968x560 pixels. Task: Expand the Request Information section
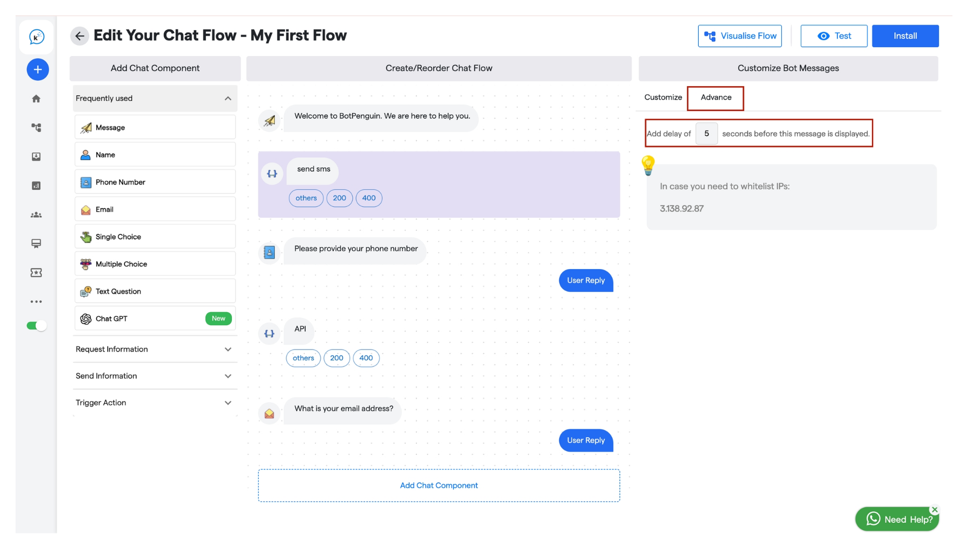pos(155,349)
